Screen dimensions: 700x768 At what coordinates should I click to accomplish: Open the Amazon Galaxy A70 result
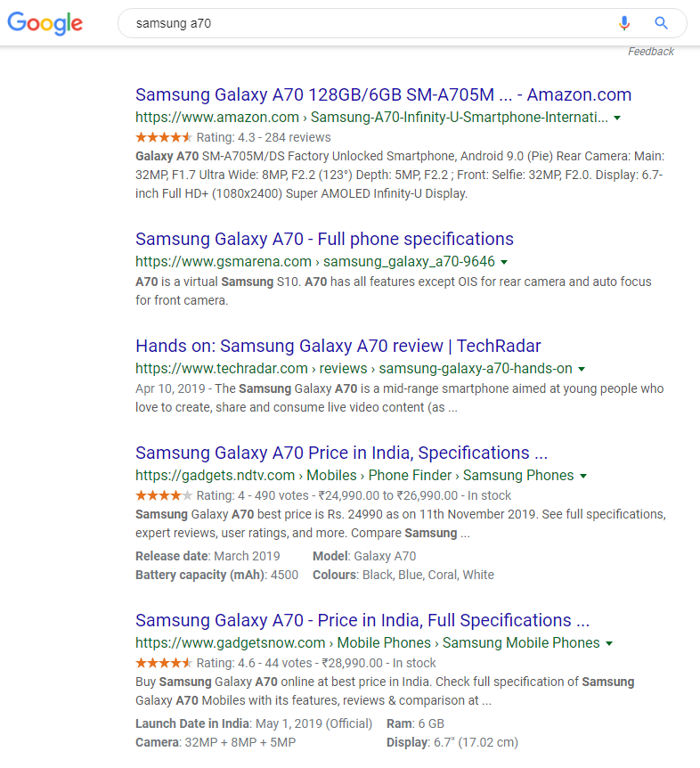pos(383,94)
